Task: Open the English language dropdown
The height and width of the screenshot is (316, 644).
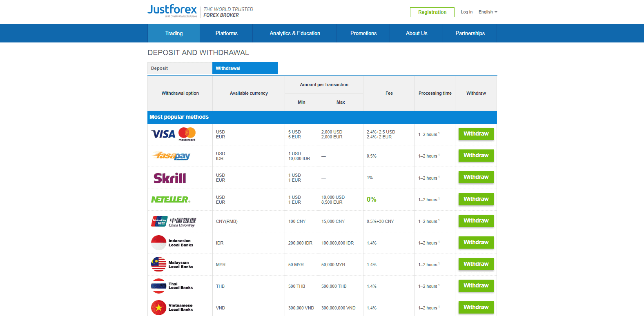Action: pos(488,12)
